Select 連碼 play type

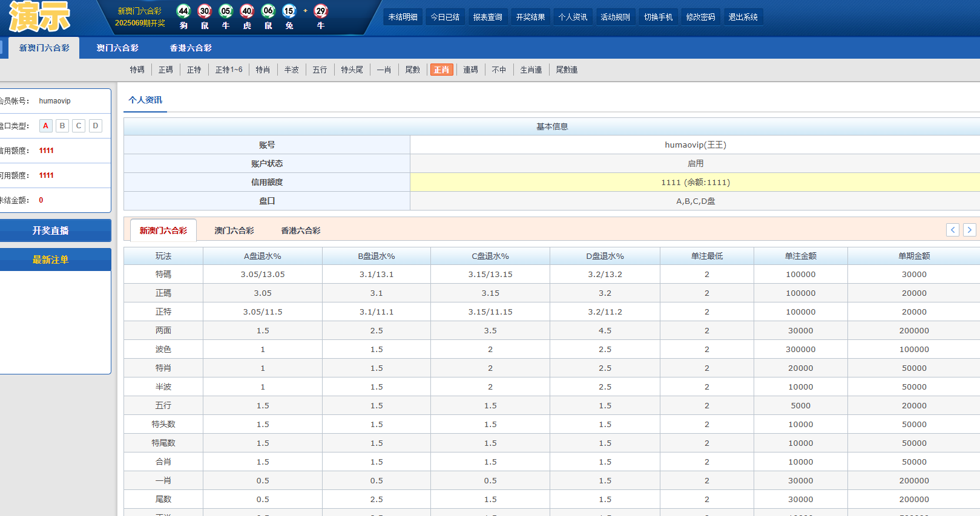(471, 70)
